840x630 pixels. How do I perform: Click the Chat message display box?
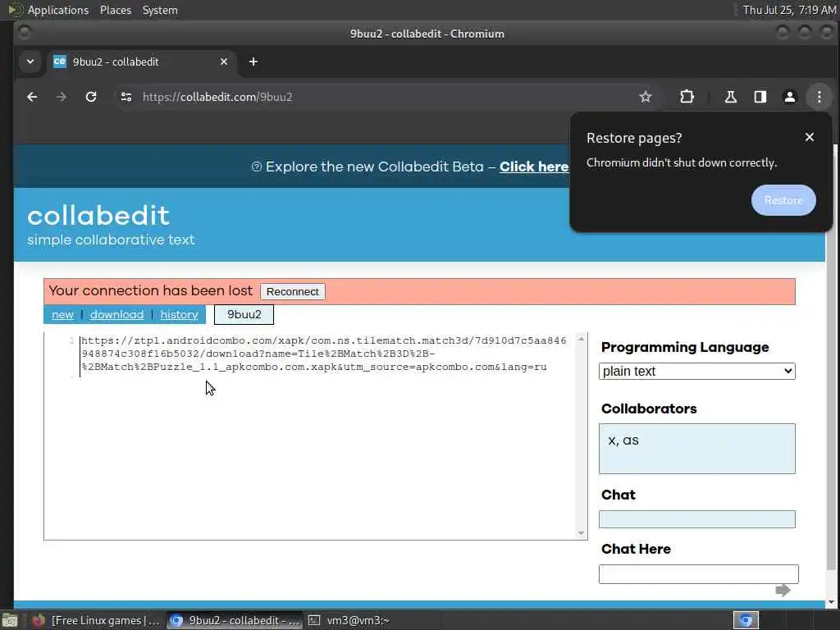coord(697,519)
